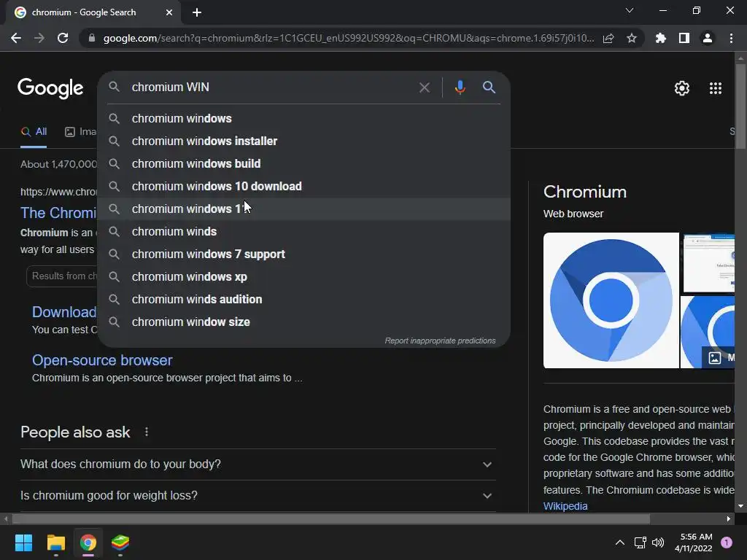Open the volume control in the tray
Screen dimensions: 747x560
(x=658, y=542)
